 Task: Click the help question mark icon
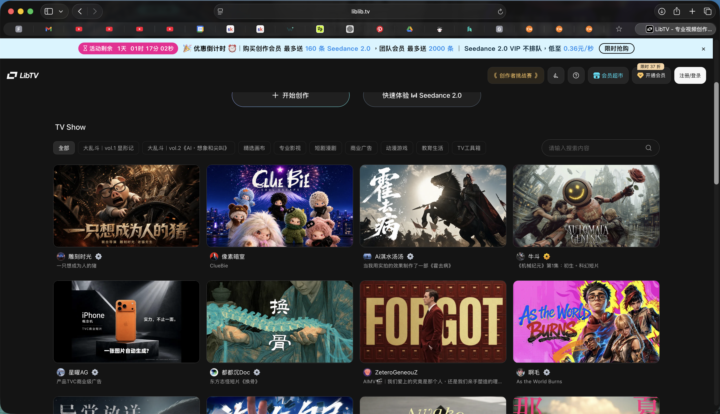pyautogui.click(x=576, y=75)
